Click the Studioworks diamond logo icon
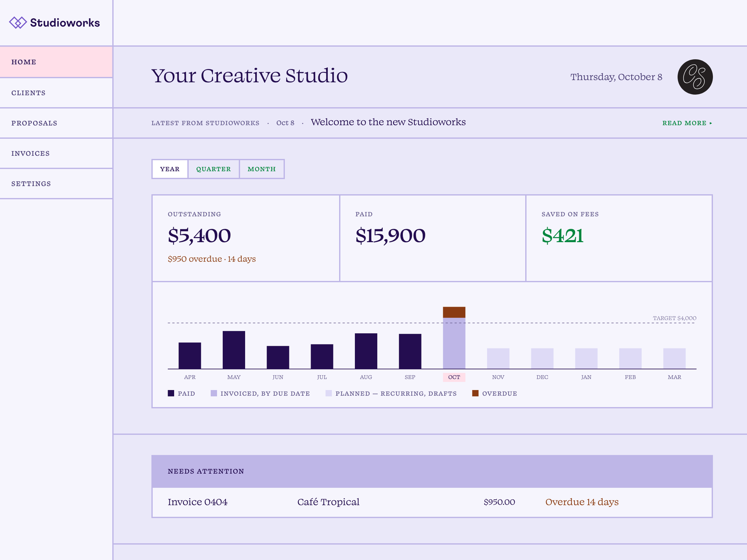 coord(18,22)
